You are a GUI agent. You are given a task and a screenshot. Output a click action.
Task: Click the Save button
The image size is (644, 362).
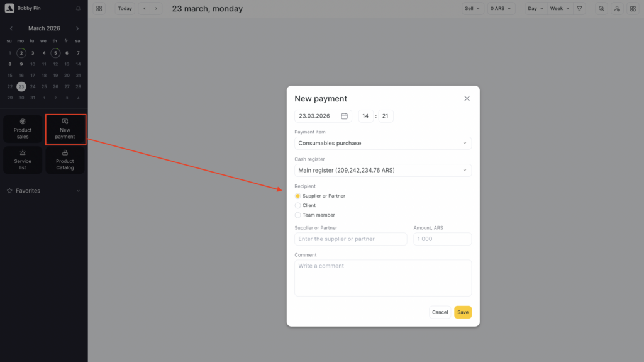462,312
